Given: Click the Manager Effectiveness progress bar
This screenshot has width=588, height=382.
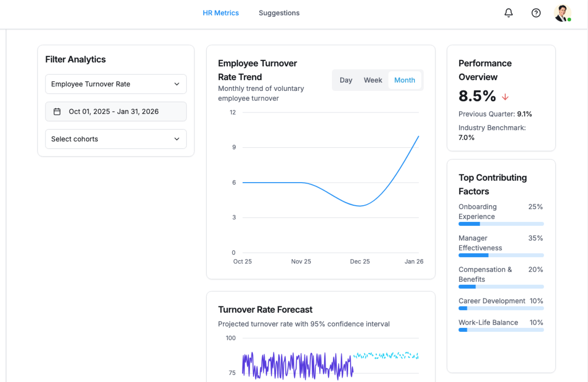Looking at the screenshot, I should point(501,255).
